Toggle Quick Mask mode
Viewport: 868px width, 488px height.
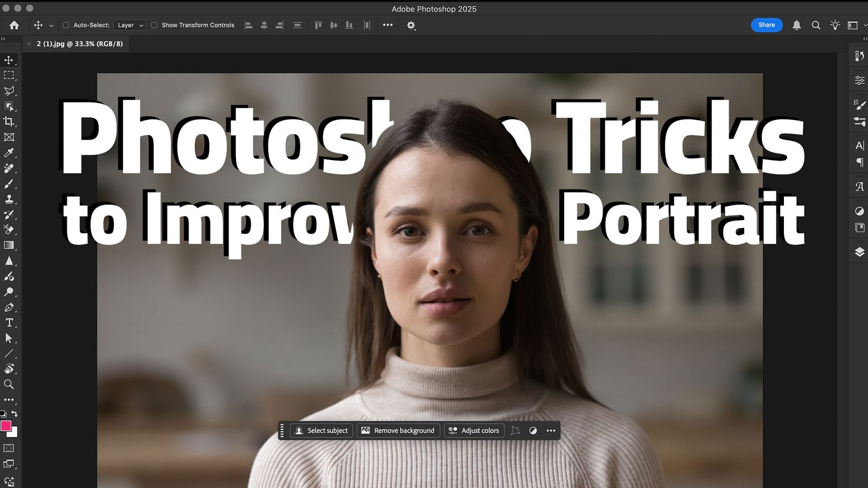9,448
